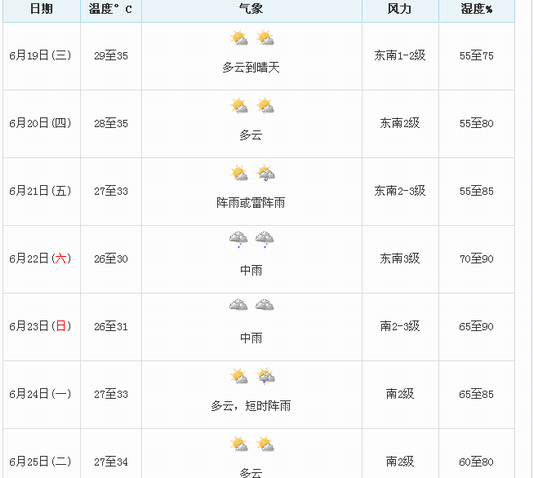This screenshot has height=478, width=533.
Task: Click the first partly cloudy icon for 6月25日
Action: (x=239, y=444)
